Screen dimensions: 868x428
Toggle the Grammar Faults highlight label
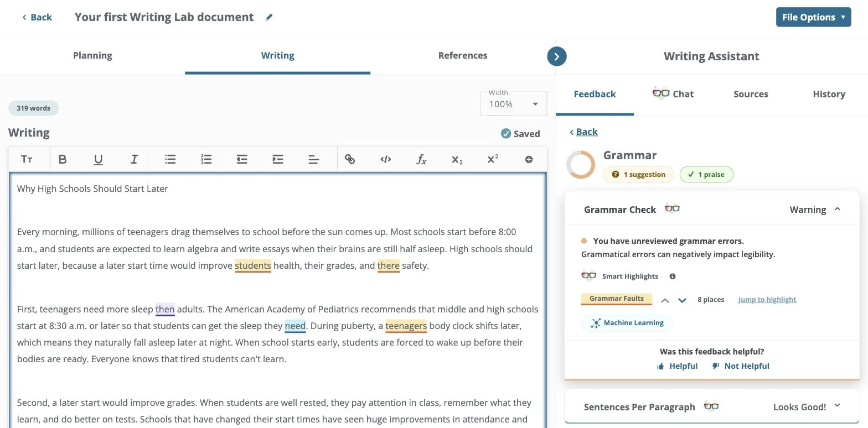(617, 299)
